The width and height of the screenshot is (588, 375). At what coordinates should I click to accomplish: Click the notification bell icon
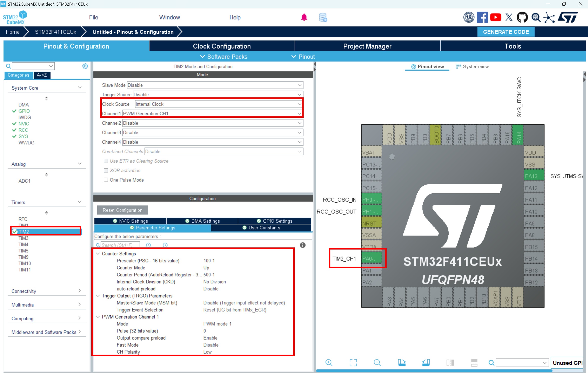tap(304, 17)
